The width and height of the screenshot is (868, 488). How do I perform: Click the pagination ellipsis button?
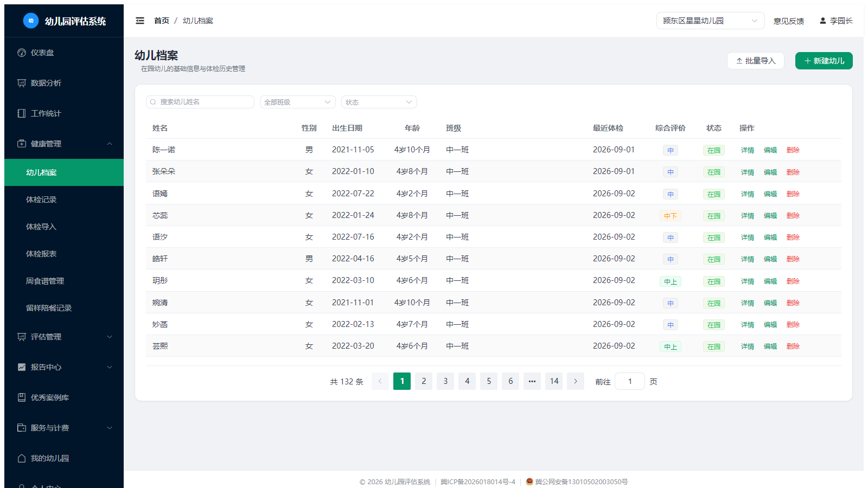(x=532, y=381)
